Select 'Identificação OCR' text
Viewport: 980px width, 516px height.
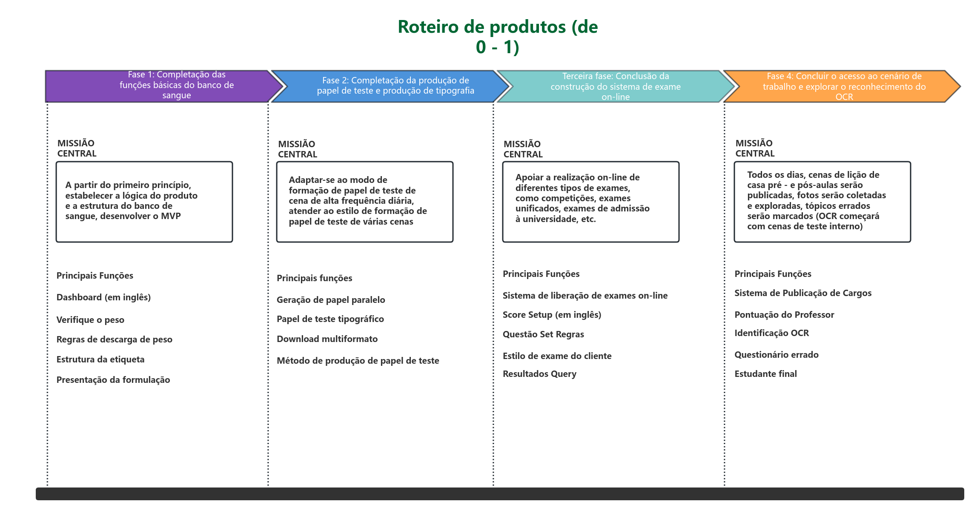point(772,333)
